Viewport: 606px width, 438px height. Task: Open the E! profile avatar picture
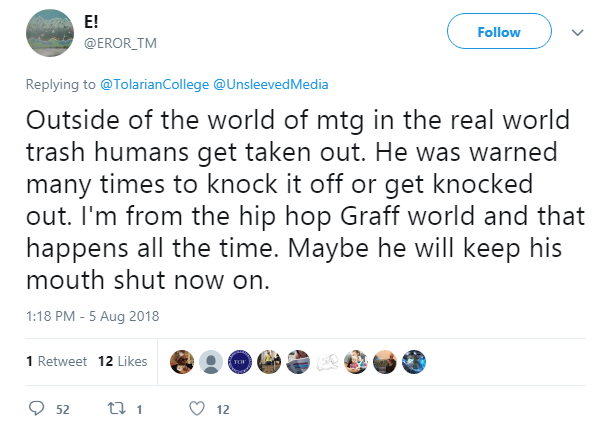coord(50,33)
